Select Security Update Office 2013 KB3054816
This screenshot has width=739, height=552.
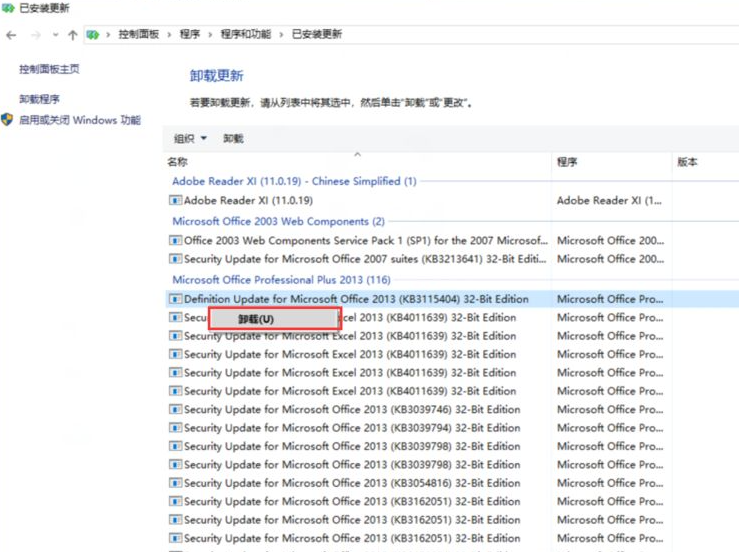(x=352, y=483)
